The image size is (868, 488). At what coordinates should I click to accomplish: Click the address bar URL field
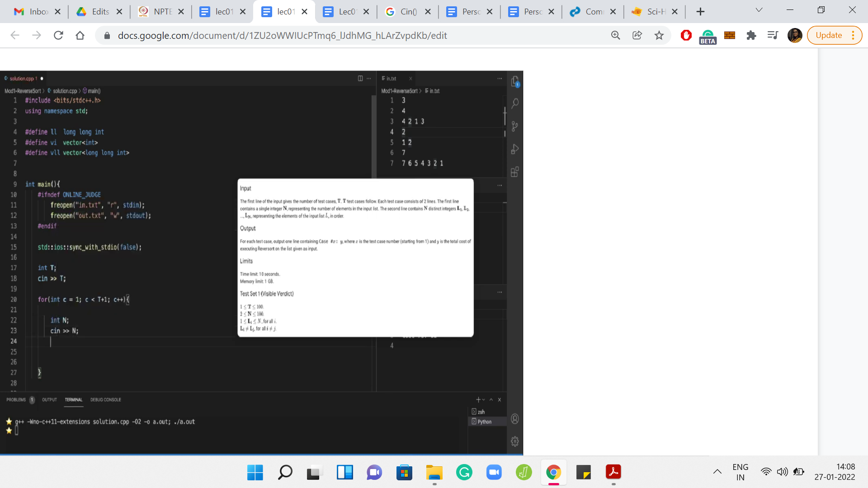point(282,35)
